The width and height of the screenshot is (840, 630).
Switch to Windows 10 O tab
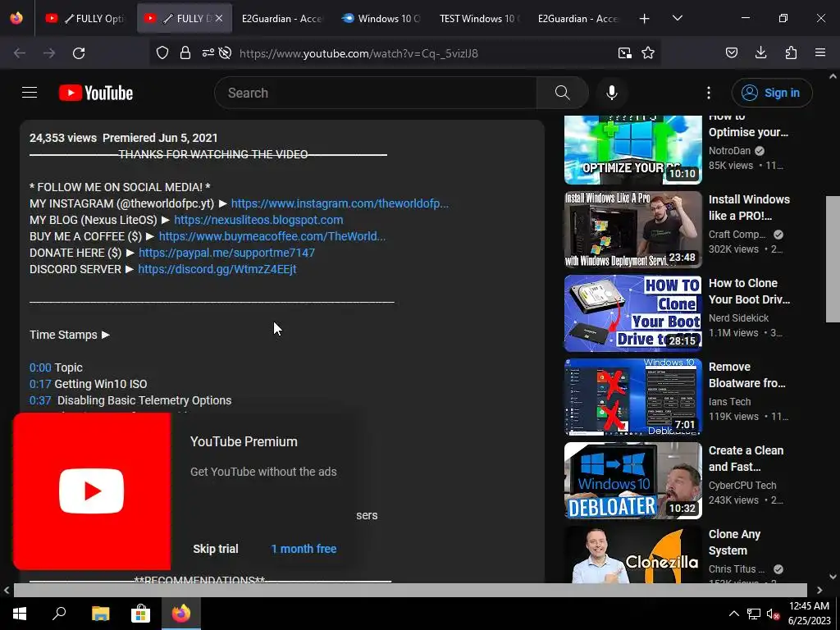(381, 19)
